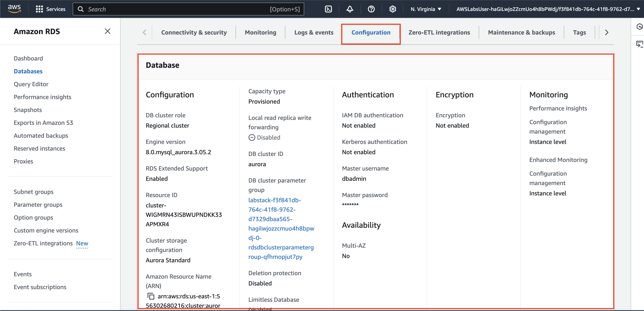This screenshot has height=311, width=644.
Task: Open Proxies in the sidebar
Action: [23, 161]
